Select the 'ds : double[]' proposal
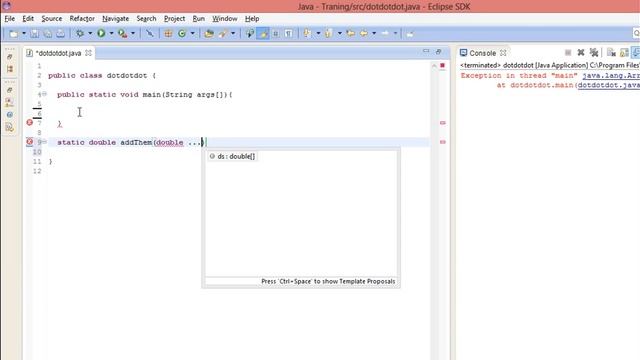 (x=233, y=156)
